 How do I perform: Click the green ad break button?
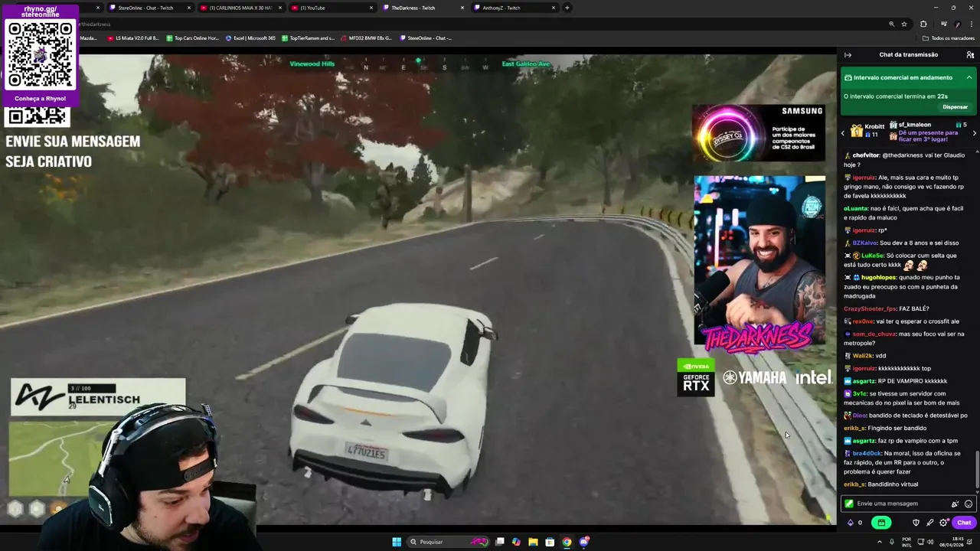click(x=881, y=523)
